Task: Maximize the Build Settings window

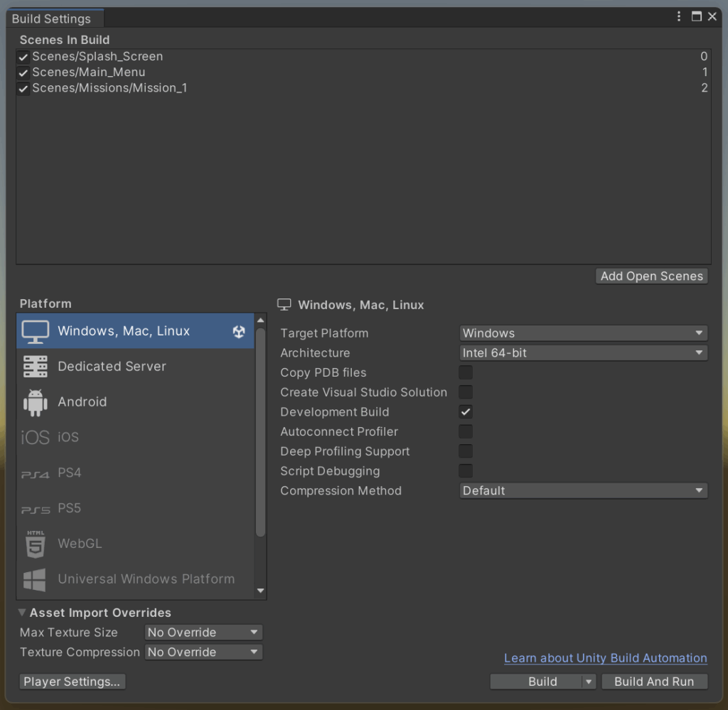Action: 697,17
